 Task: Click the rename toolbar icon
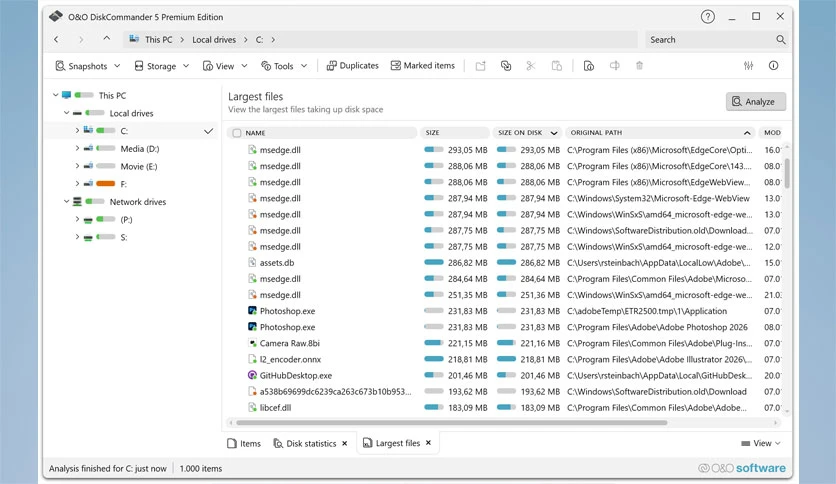(x=614, y=66)
